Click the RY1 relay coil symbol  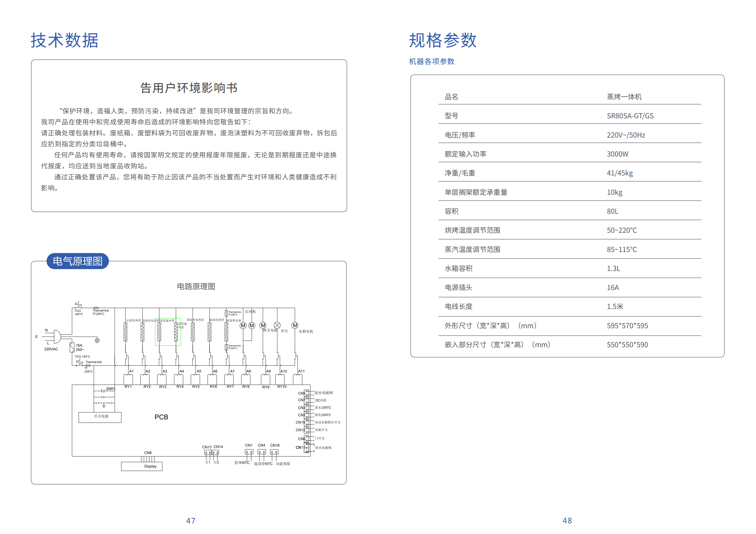(x=128, y=379)
